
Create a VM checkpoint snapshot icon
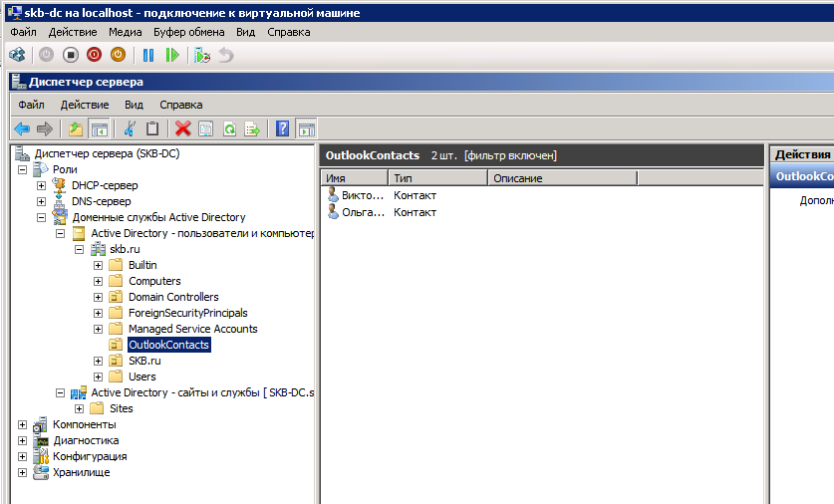[x=202, y=55]
